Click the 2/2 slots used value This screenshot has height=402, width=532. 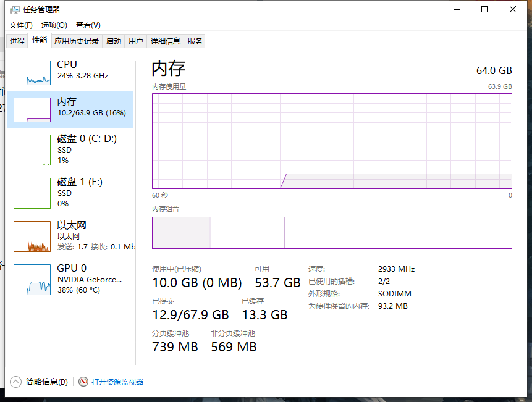click(x=384, y=282)
